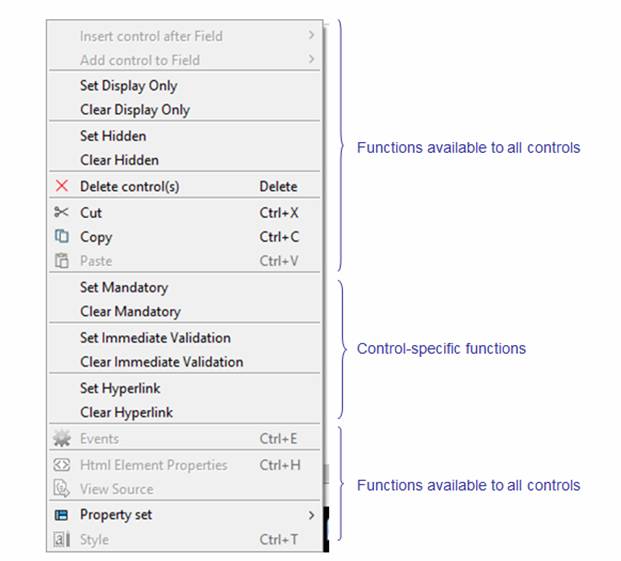Click the scissors Cut icon
The image size is (621, 561).
click(62, 212)
